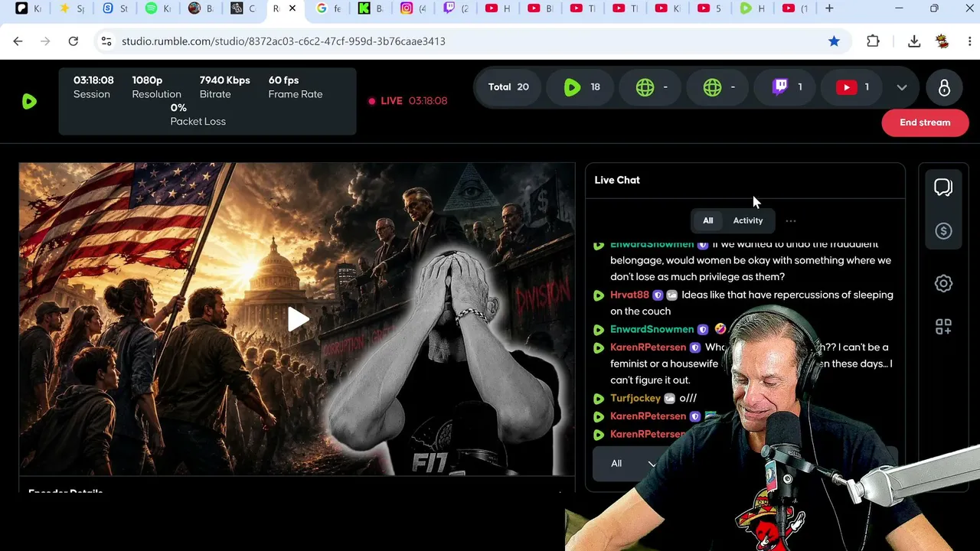Go back to the previous page

click(18, 41)
